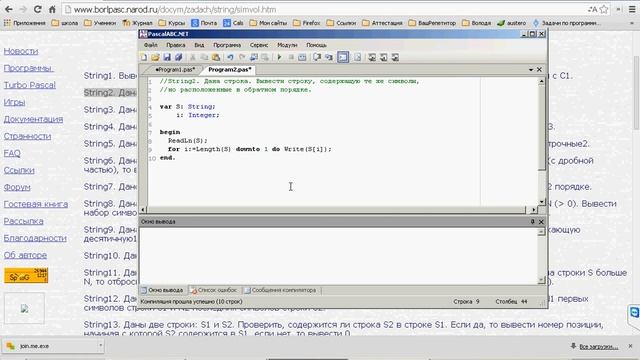This screenshot has height=360, width=640.
Task: Click the code editor horizontal scrollbar
Action: click(x=337, y=210)
